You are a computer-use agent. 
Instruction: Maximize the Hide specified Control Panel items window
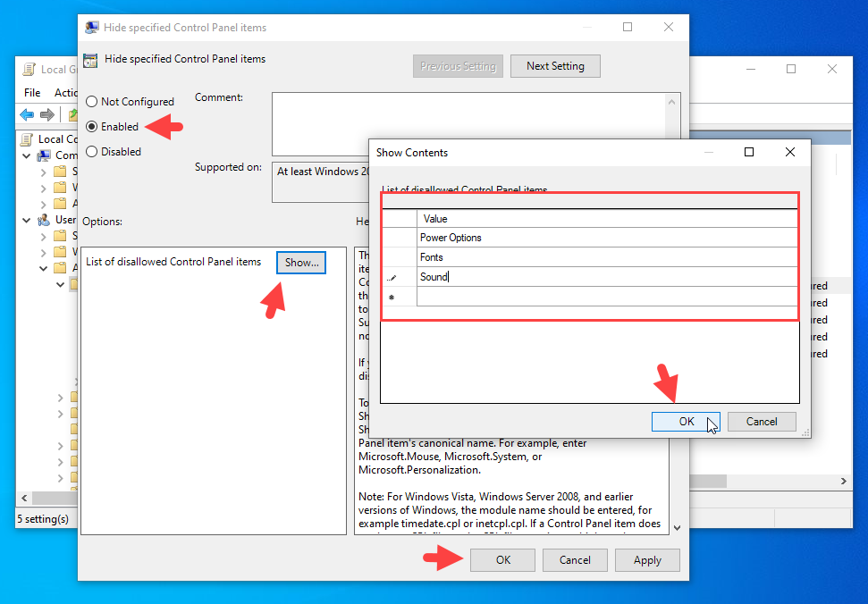coord(628,27)
